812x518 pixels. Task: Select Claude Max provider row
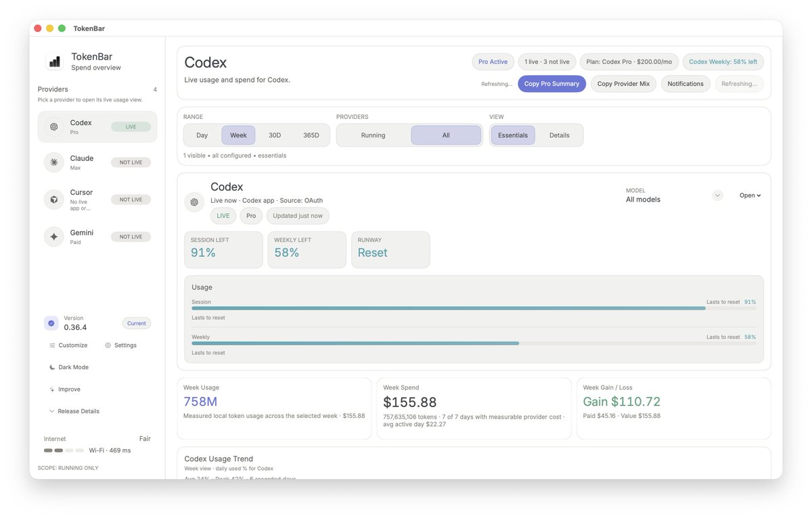pyautogui.click(x=97, y=162)
